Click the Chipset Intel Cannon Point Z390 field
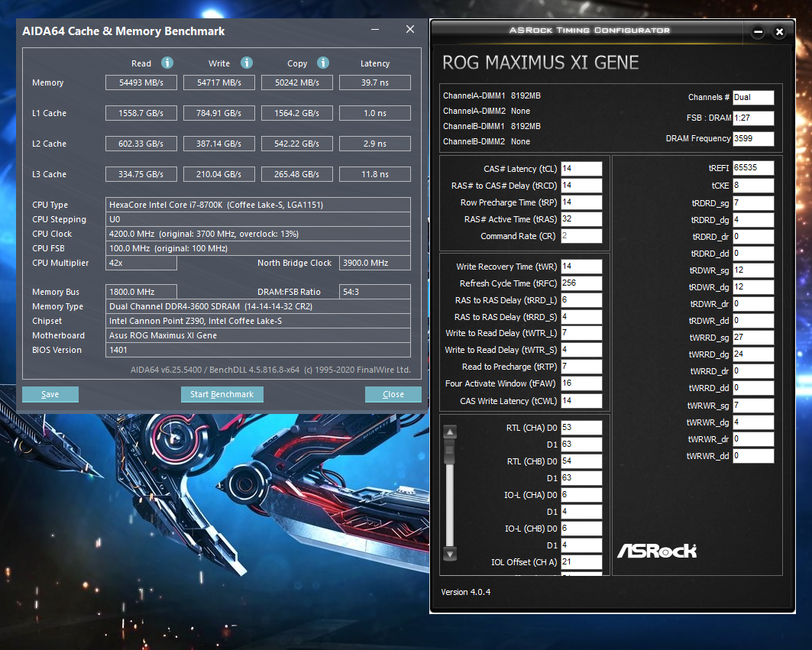The height and width of the screenshot is (650, 812). (258, 321)
